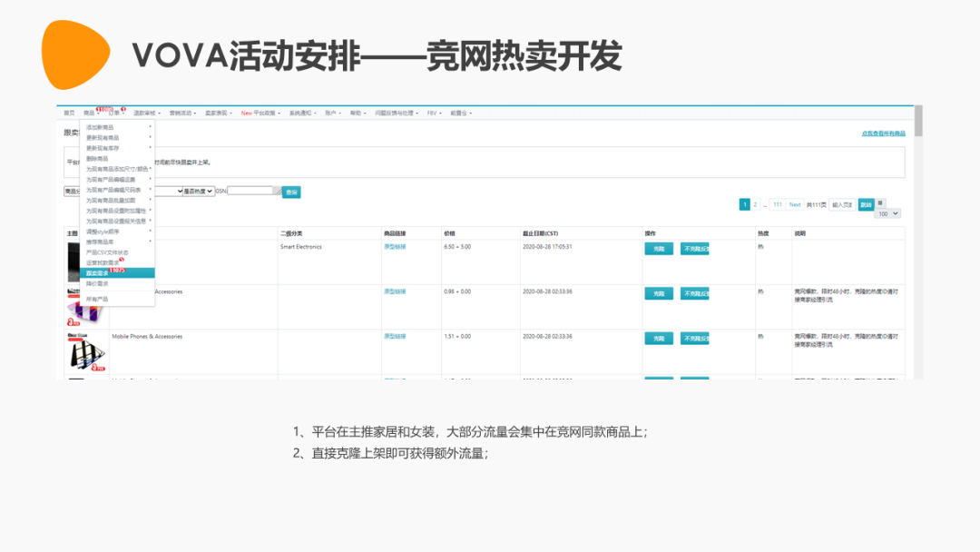This screenshot has width=980, height=552.
Task: Expand the 系统通知 menu
Action: [x=302, y=113]
